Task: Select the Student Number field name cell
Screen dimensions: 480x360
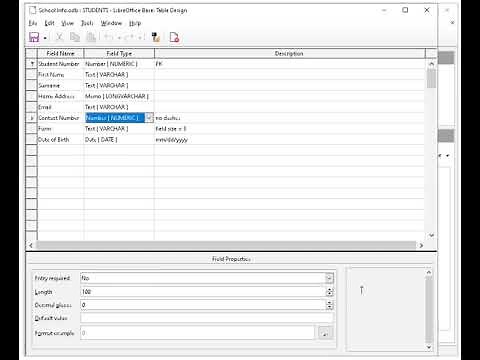Action: coord(60,64)
